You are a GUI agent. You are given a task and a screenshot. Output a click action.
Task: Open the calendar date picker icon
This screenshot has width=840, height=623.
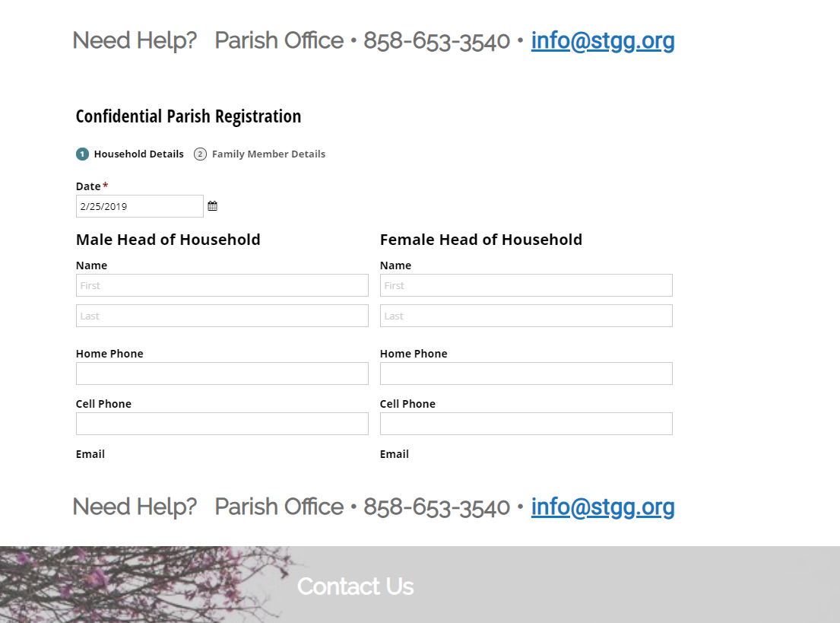[x=213, y=206]
